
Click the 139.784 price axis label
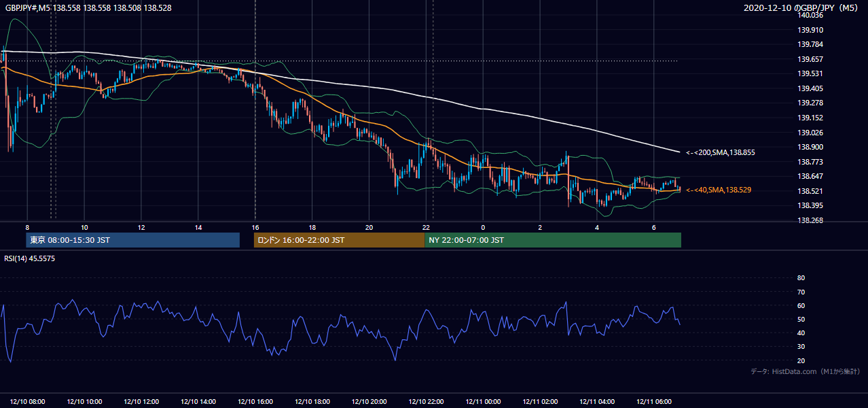tap(811, 45)
